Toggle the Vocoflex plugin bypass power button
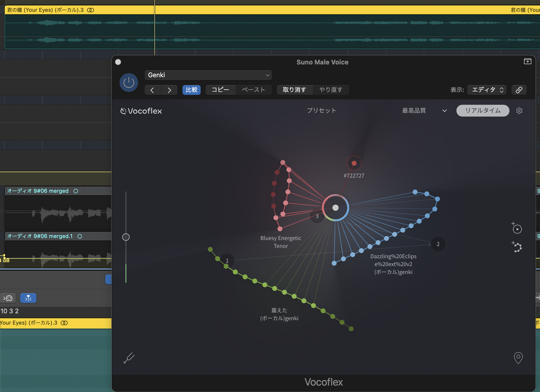Screen dimensions: 540x392 [x=129, y=82]
